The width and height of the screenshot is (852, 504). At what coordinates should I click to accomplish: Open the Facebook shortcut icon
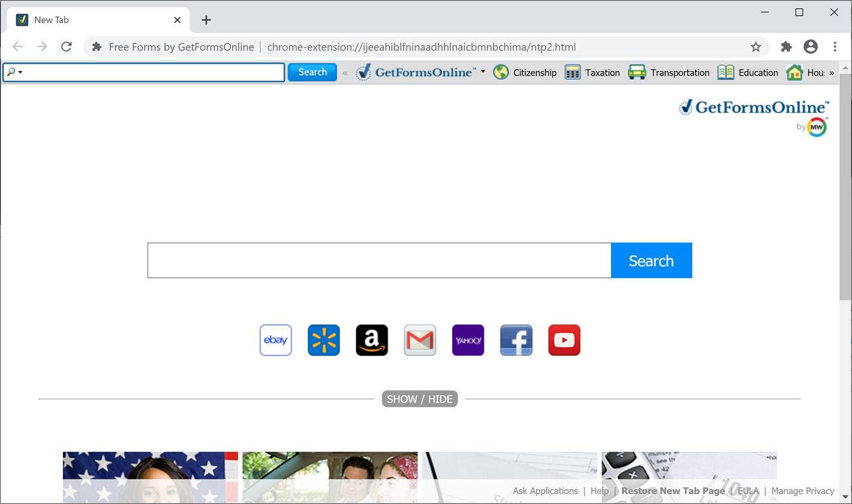516,340
